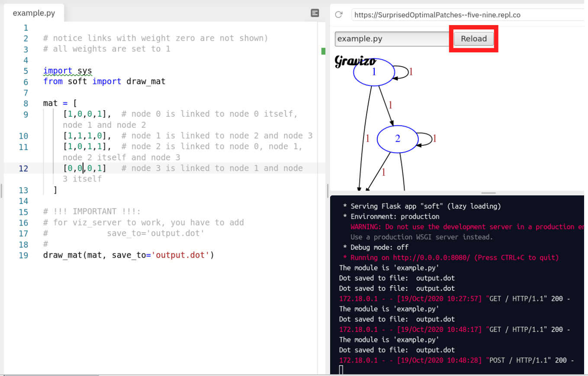Click the editor panel menu icon
The height and width of the screenshot is (376, 588).
click(315, 13)
